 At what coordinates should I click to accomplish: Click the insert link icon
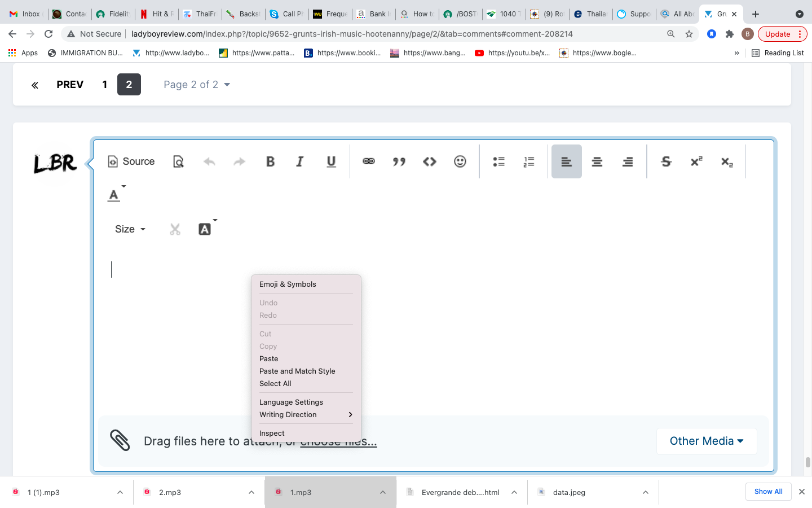pos(369,161)
